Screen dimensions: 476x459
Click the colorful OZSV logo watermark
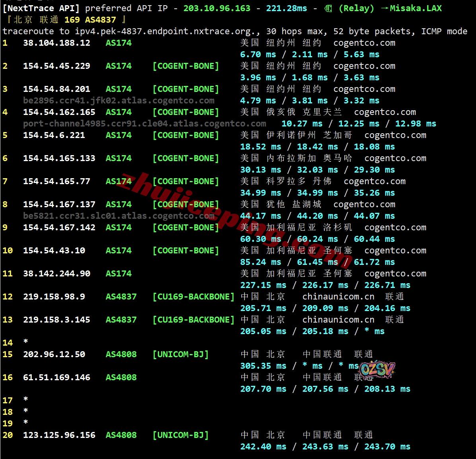[377, 370]
